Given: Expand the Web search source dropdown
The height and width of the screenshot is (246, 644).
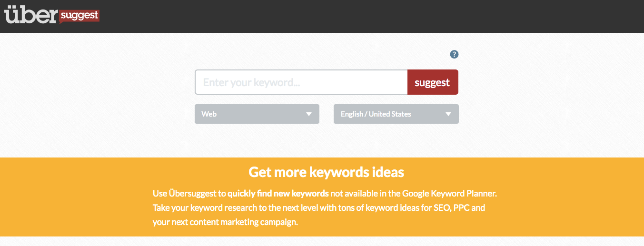Looking at the screenshot, I should pos(257,114).
